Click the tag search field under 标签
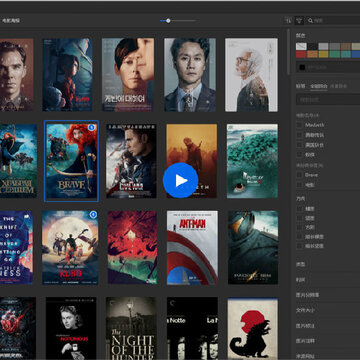Screen dimensions: 360x360 328,99
